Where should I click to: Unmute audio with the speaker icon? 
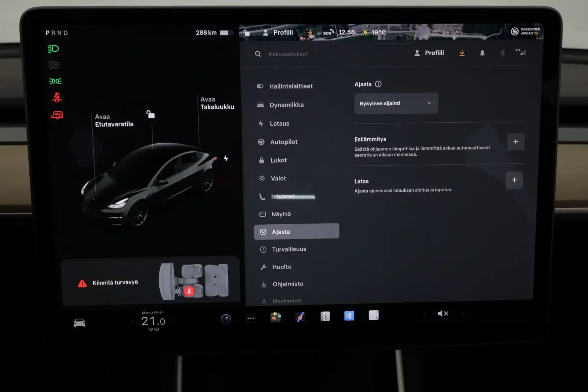pyautogui.click(x=443, y=314)
